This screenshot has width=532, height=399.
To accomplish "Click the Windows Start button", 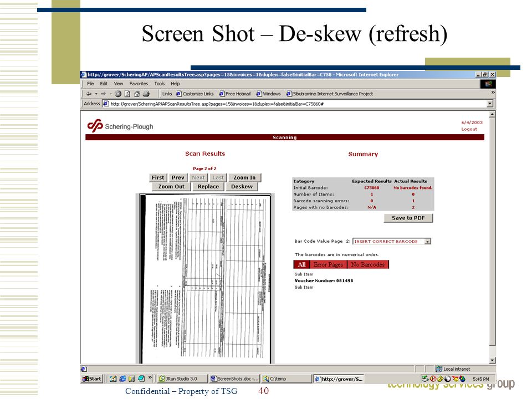I will coord(91,379).
